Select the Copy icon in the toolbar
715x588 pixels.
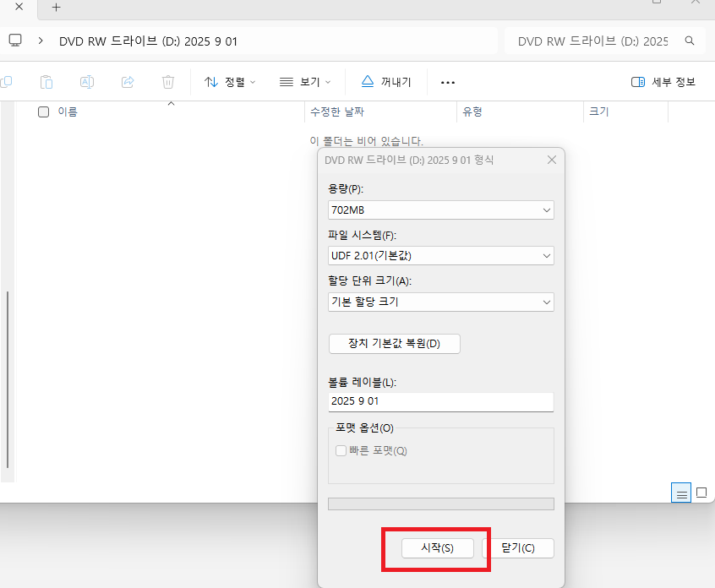click(x=7, y=81)
